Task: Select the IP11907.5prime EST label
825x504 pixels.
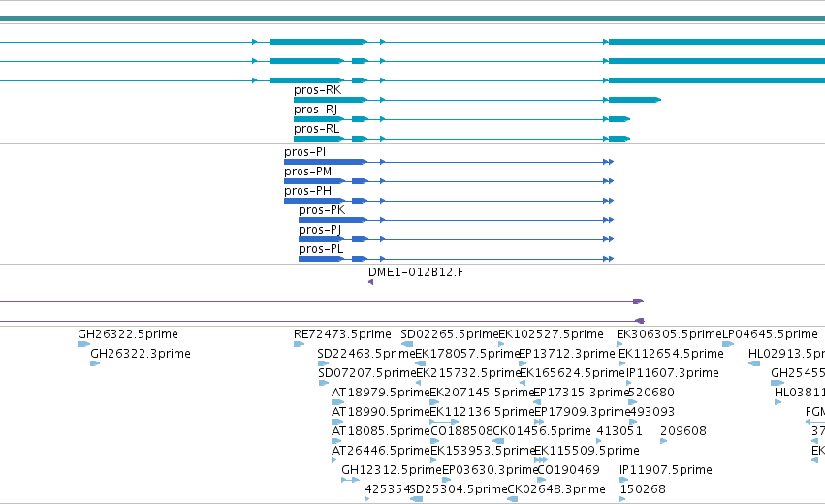Action: (666, 470)
